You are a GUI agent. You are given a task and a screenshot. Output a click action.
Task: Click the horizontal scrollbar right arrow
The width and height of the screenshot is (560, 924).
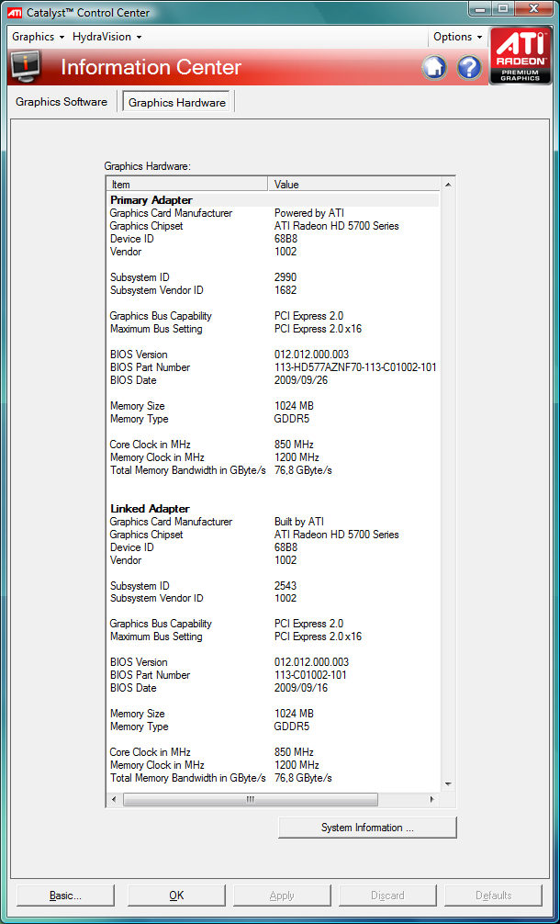click(x=431, y=800)
